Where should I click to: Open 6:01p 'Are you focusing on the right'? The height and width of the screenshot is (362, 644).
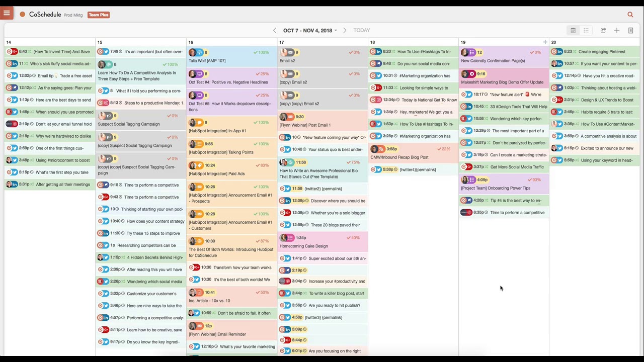322,351
